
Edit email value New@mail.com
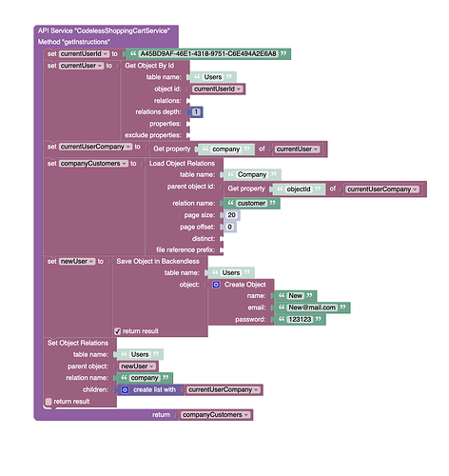(312, 307)
